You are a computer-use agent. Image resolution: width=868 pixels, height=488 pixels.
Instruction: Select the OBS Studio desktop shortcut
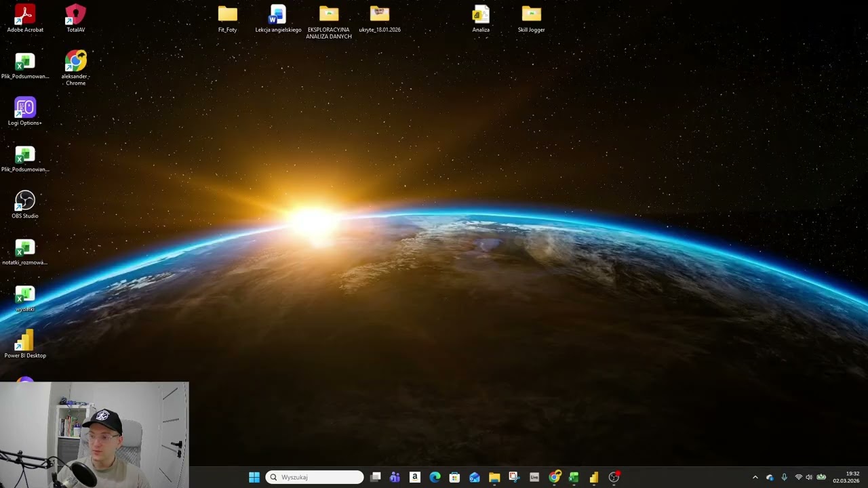tap(25, 205)
